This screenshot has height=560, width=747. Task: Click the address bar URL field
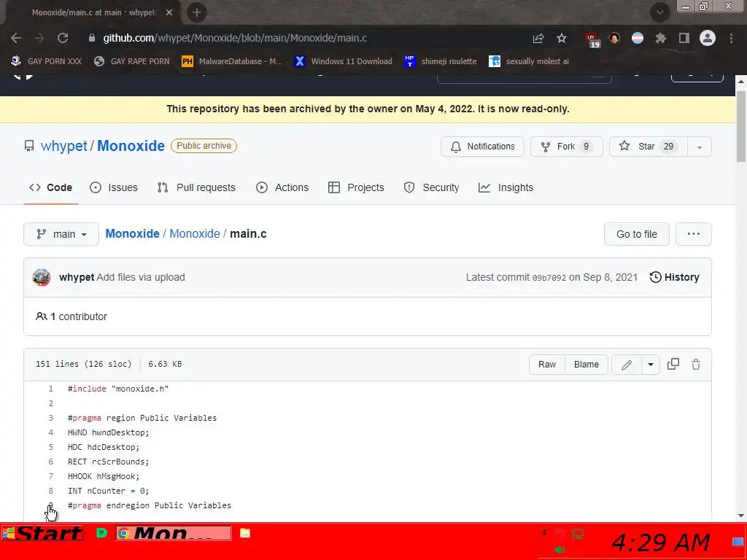[303, 38]
